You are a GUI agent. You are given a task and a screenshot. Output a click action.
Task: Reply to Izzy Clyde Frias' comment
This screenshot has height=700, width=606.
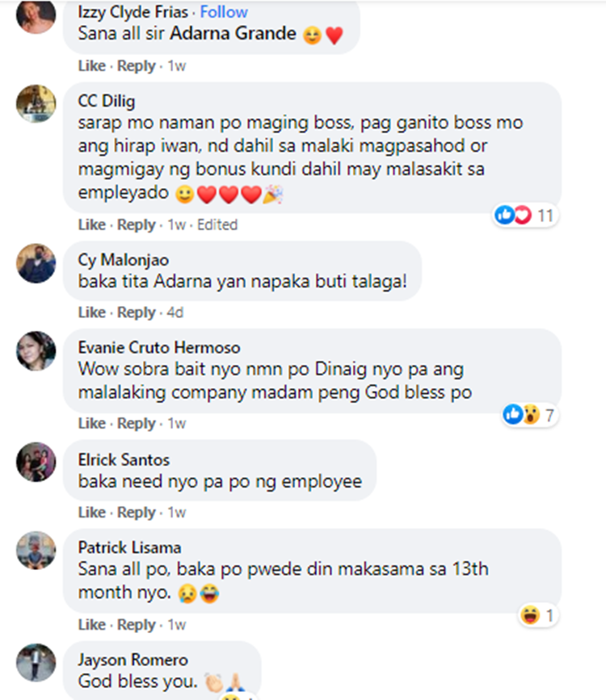click(137, 66)
